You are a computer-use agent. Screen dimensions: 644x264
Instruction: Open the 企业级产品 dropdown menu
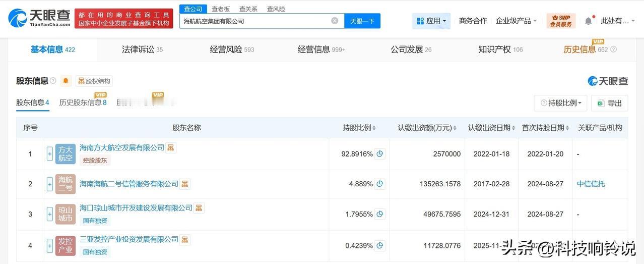(x=517, y=21)
